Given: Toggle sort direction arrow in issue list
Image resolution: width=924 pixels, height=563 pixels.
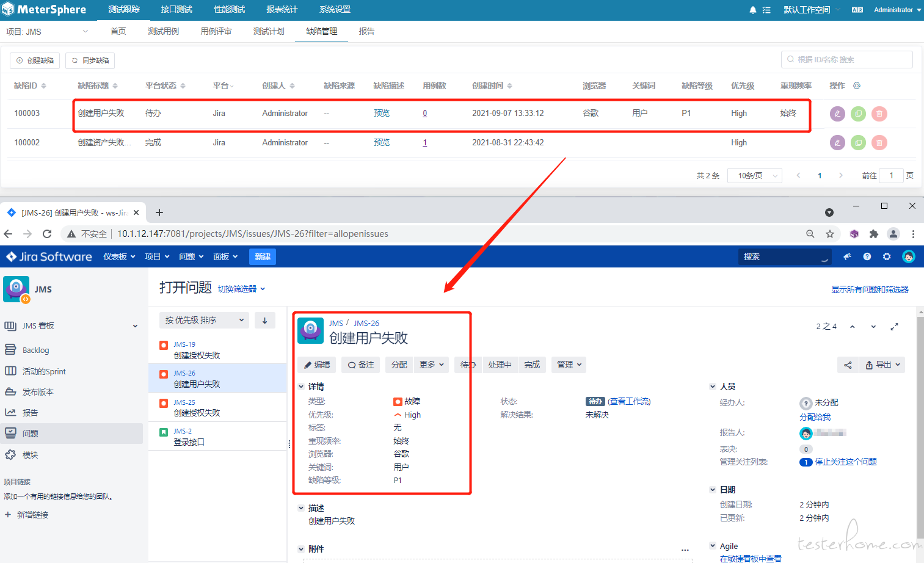Looking at the screenshot, I should click(x=265, y=320).
